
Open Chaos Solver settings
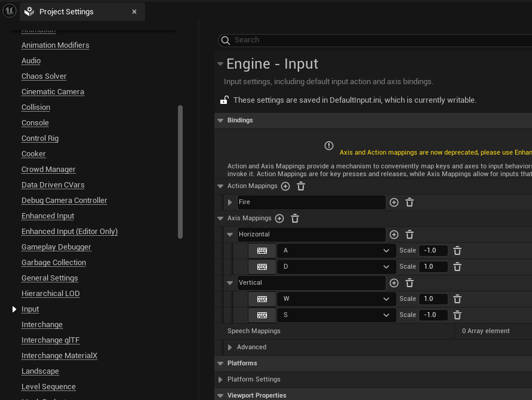pos(44,76)
